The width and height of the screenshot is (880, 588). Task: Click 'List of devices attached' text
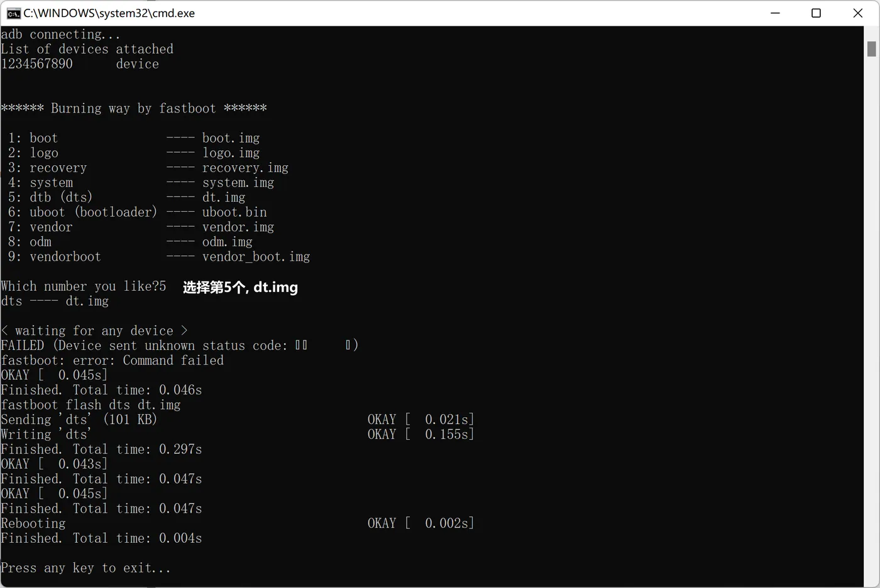87,49
